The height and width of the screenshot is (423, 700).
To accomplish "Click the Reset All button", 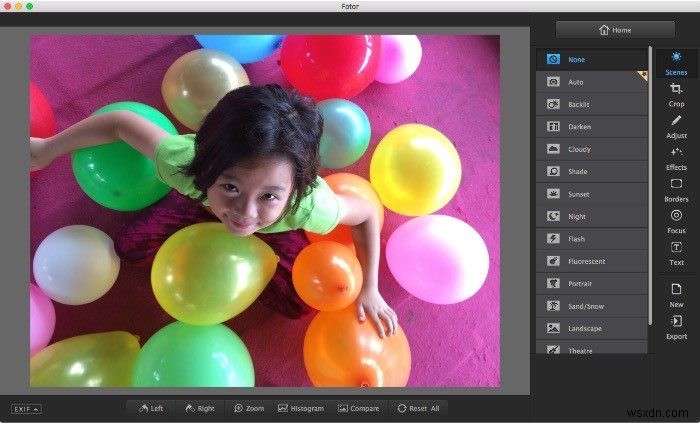I will click(418, 408).
